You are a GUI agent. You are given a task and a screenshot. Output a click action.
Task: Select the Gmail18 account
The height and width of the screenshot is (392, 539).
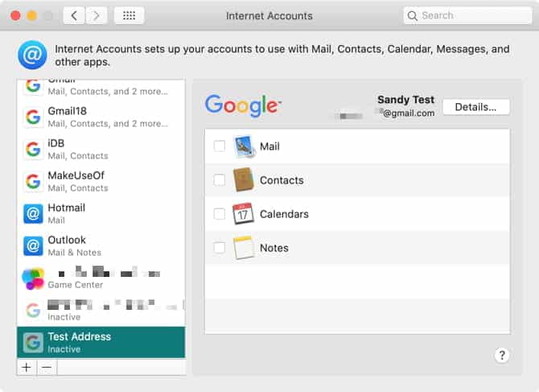click(101, 117)
